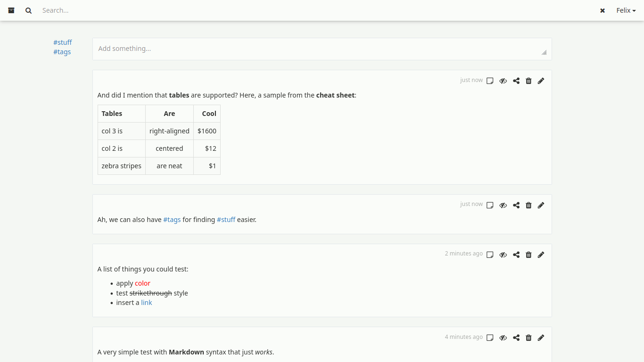Click the search magnifier icon
644x362 pixels.
pos(29,10)
